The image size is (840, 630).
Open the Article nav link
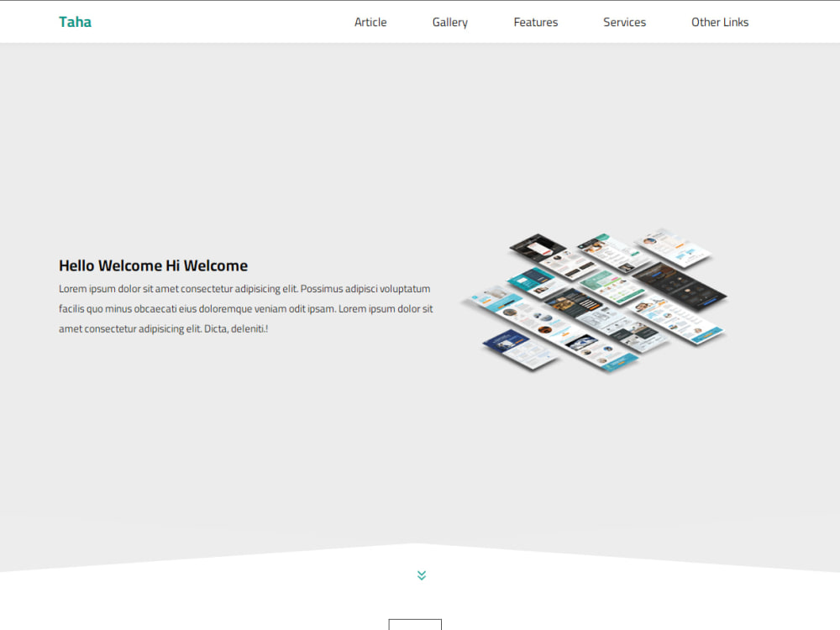click(370, 22)
